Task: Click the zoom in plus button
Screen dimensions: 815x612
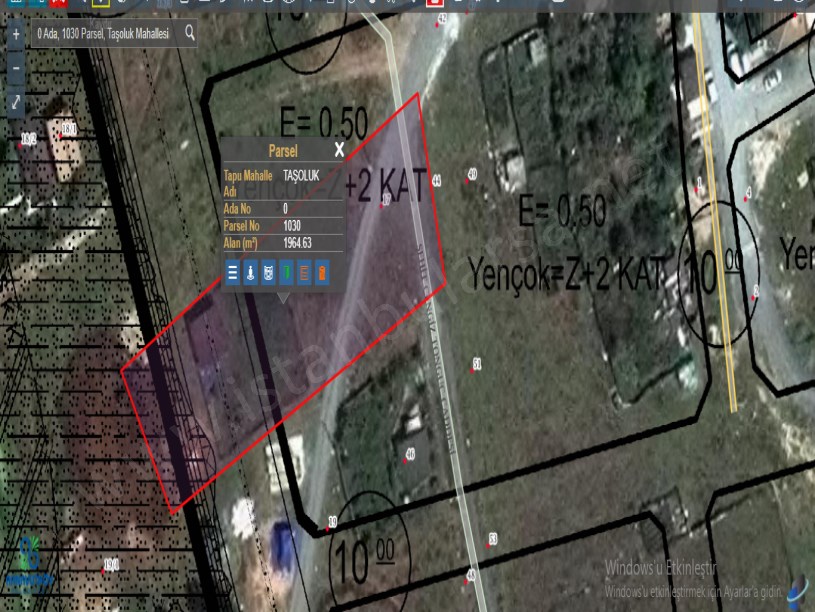Action: [x=16, y=33]
